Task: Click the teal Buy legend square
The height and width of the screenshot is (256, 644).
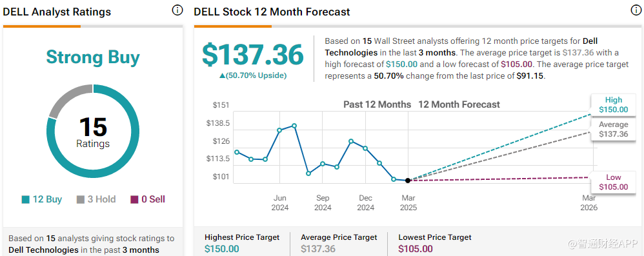Action: (x=25, y=199)
